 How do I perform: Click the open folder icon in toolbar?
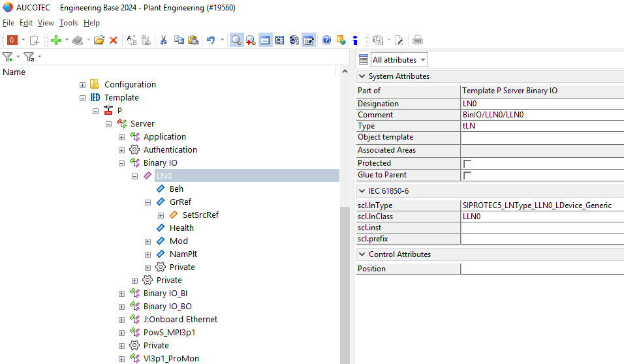(99, 40)
